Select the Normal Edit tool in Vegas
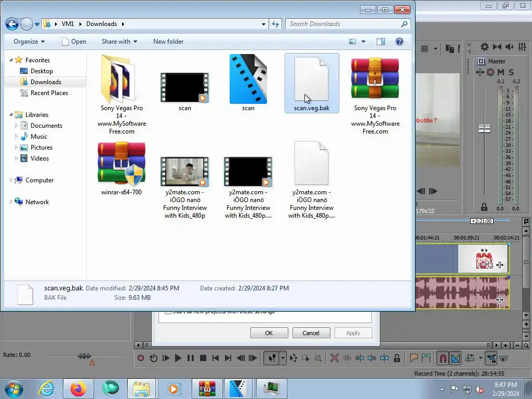This screenshot has height=399, width=532. (x=272, y=358)
